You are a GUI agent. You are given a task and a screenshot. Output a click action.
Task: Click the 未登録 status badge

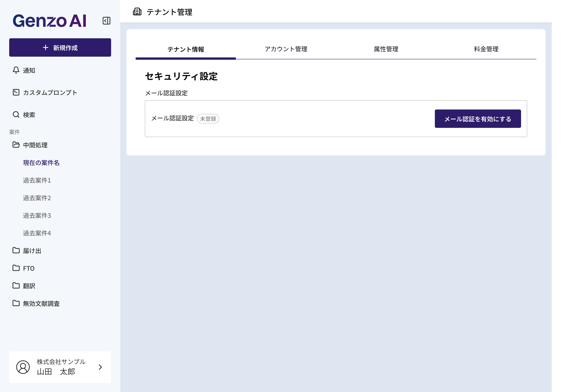(x=208, y=119)
